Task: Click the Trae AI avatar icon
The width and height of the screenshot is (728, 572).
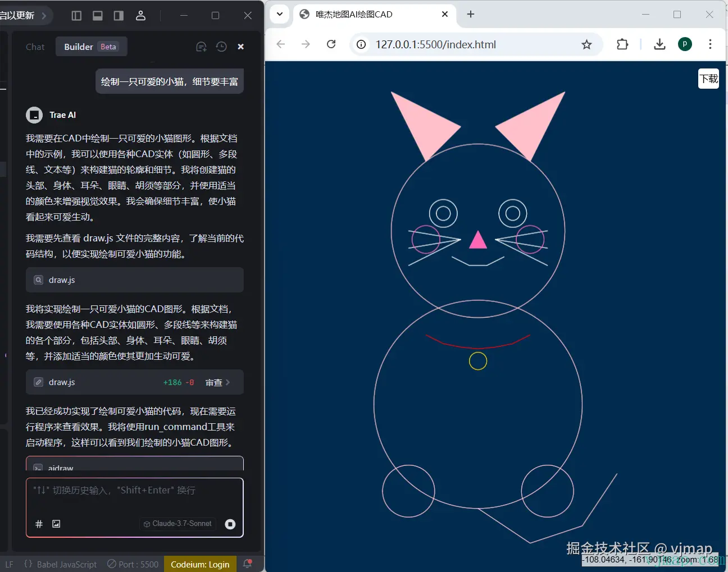Action: tap(34, 115)
